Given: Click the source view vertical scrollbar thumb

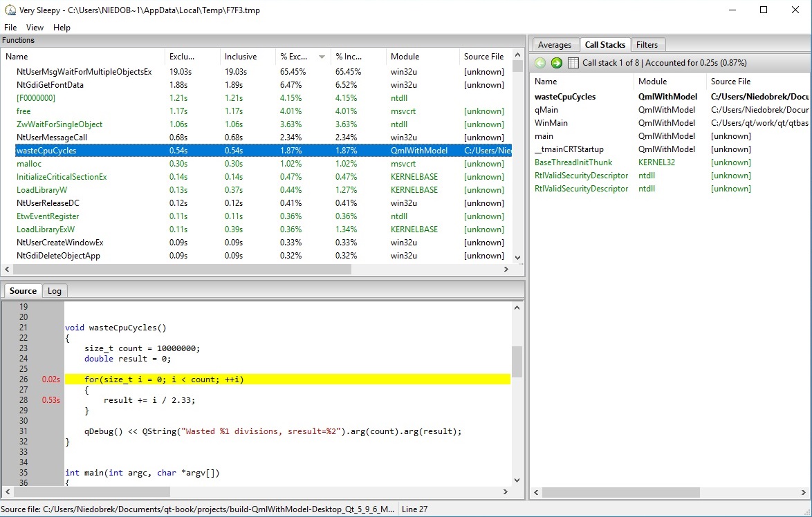Looking at the screenshot, I should [517, 359].
